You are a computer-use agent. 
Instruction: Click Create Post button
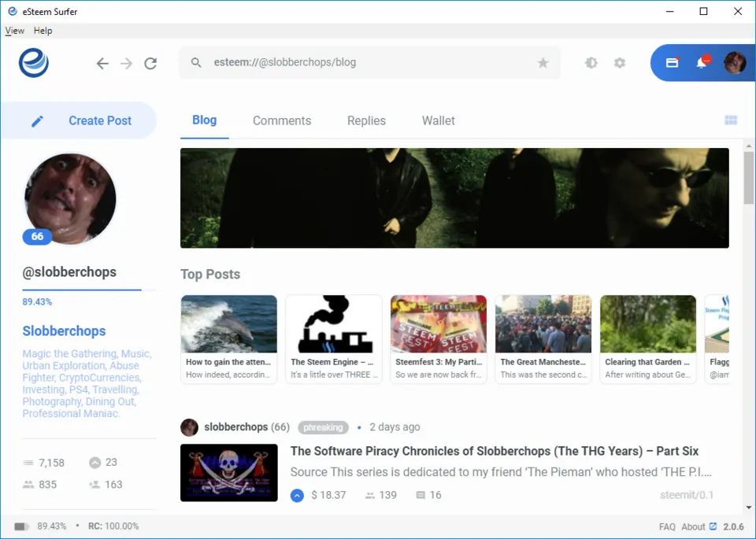(79, 120)
